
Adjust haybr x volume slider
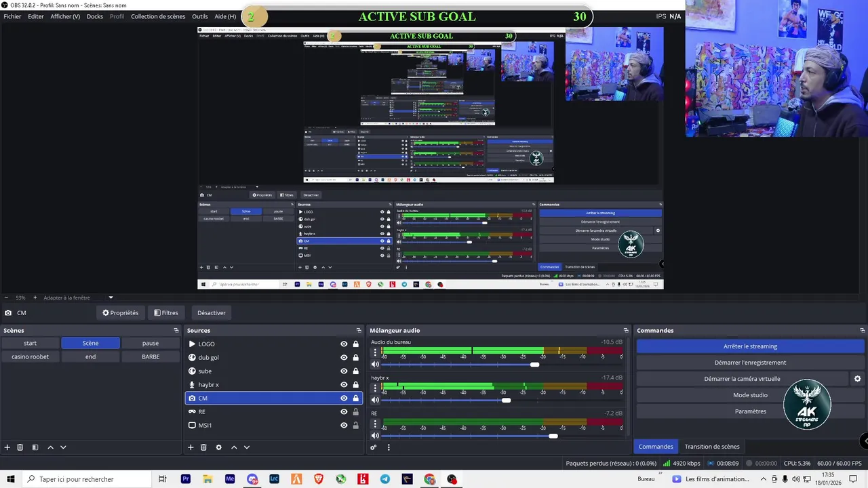coord(506,400)
